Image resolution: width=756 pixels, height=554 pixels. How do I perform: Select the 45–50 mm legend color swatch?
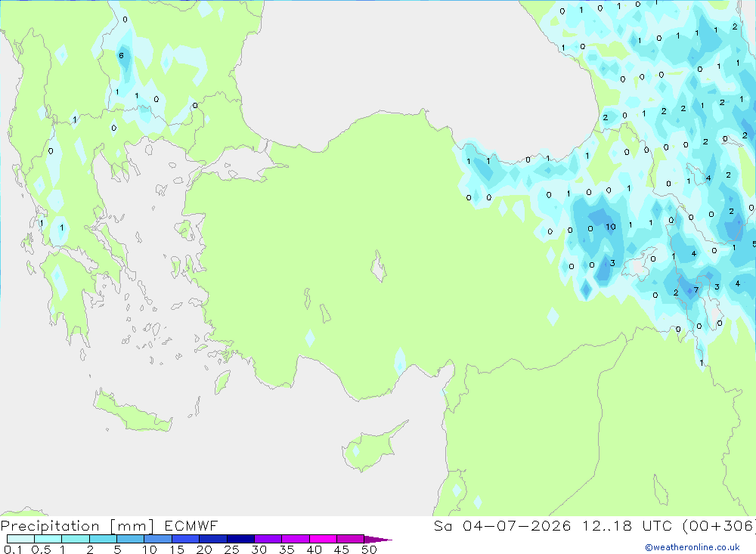pos(350,539)
